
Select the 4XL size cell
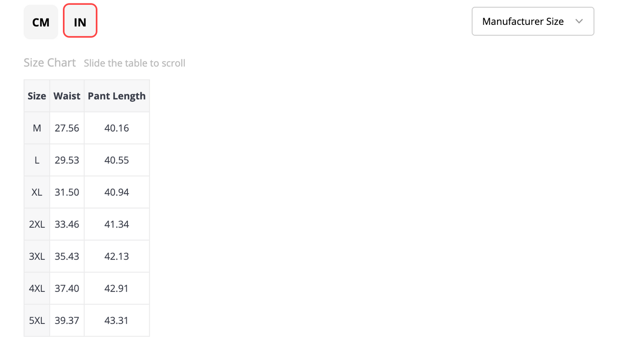pos(37,288)
